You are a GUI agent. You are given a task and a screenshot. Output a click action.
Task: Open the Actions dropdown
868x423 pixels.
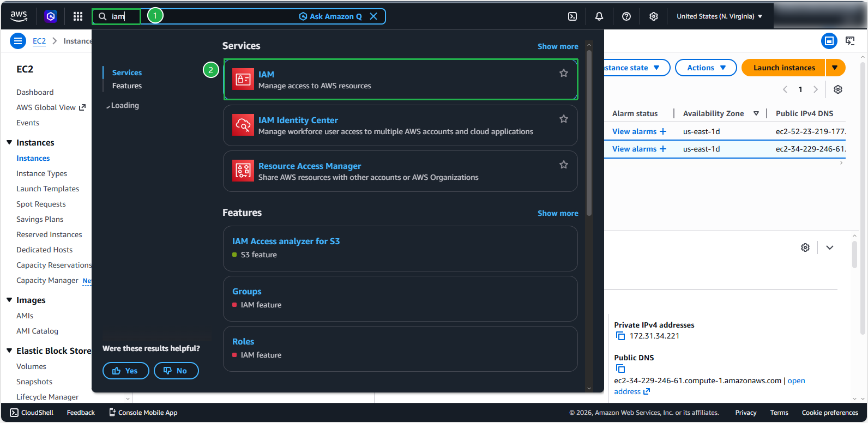706,68
